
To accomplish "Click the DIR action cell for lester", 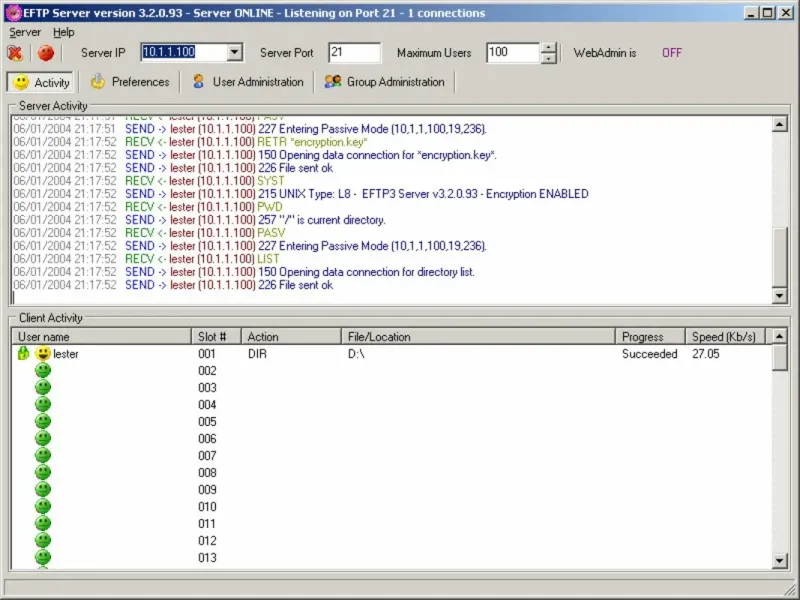I will 257,354.
